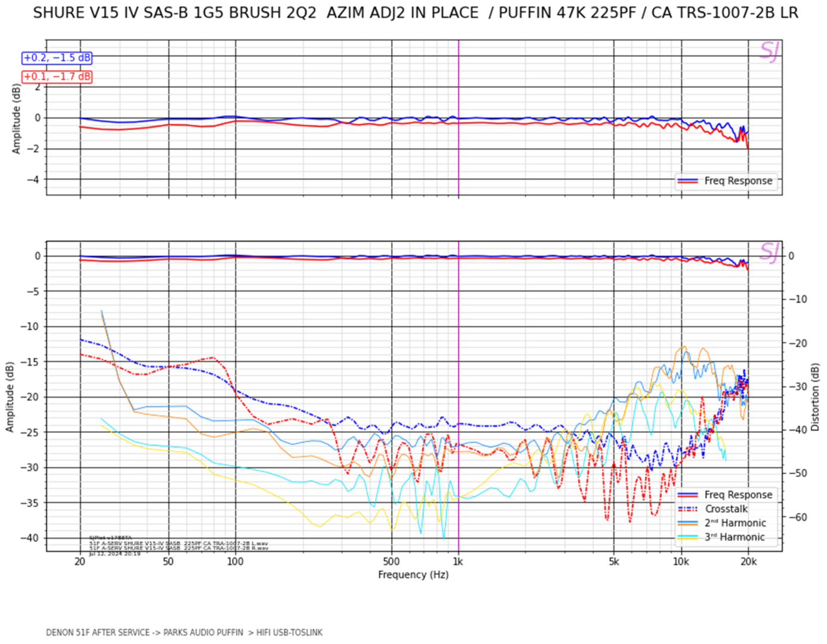This screenshot has height=644, width=827.
Task: Click the "2" tick on the upper chart
Action: point(38,87)
